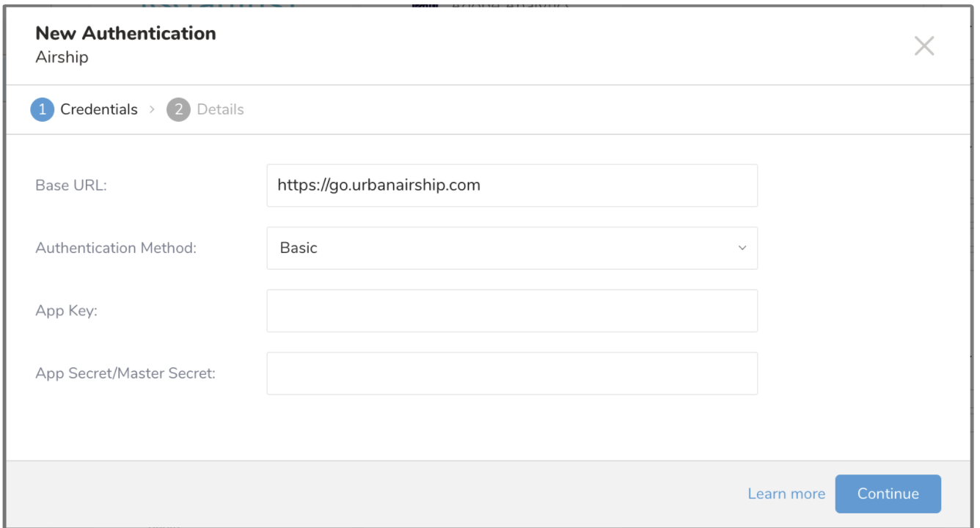Open the Learn more link
This screenshot has height=528, width=980.
786,494
